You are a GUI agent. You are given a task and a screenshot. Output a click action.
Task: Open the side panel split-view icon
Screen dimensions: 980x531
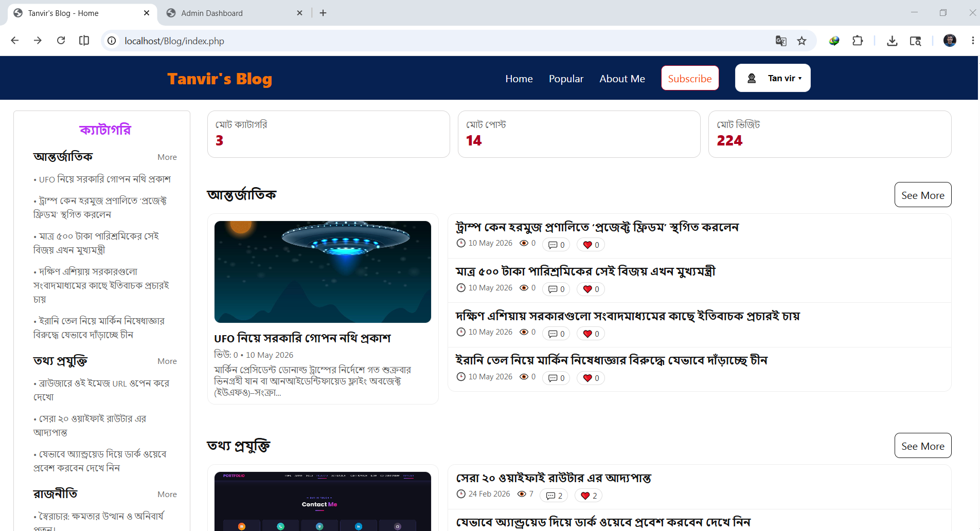pyautogui.click(x=84, y=41)
